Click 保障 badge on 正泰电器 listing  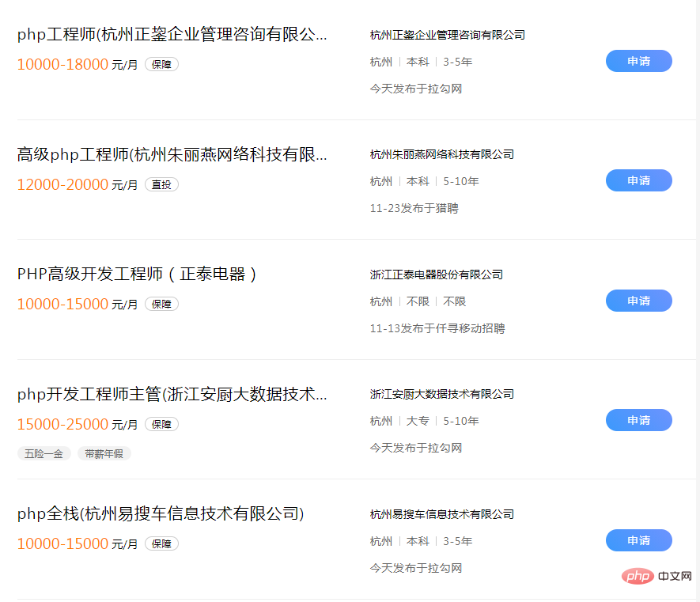click(161, 304)
